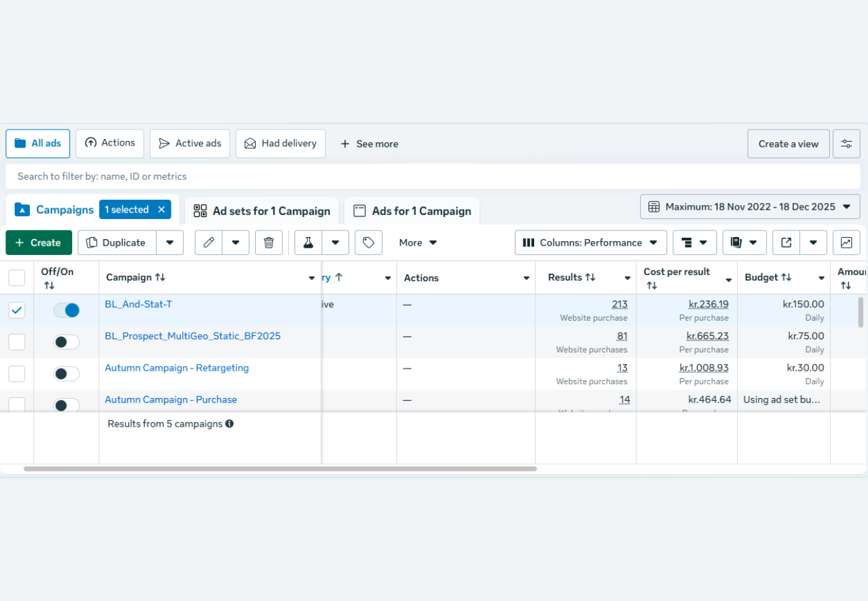The image size is (868, 601).
Task: Switch to Ad sets for 1 Campaign tab
Action: pos(262,211)
